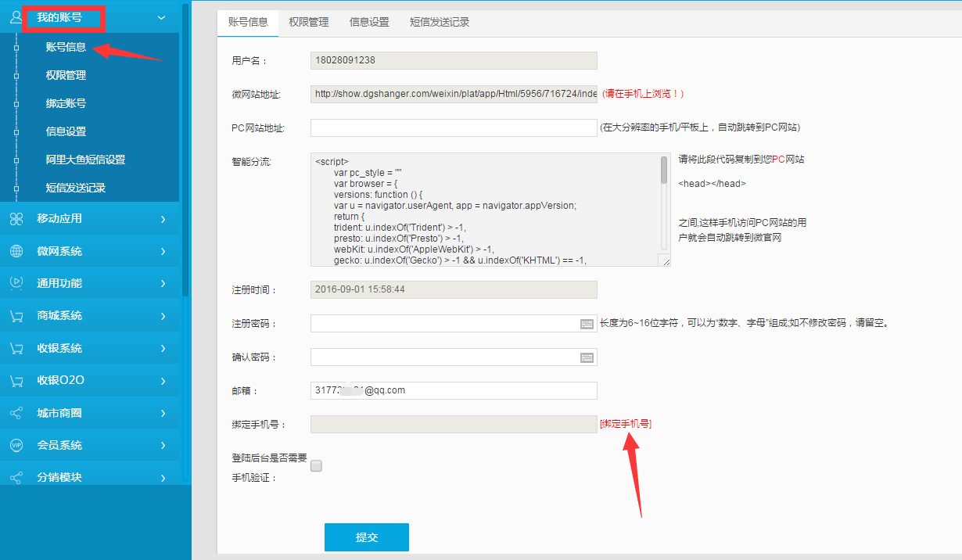
Task: Click the PC网站地址 input field
Action: click(x=454, y=127)
